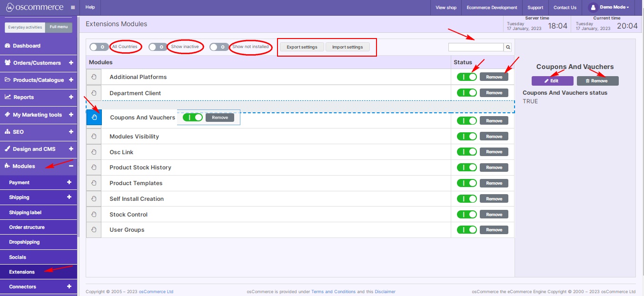The height and width of the screenshot is (296, 644).
Task: Open the Disclaimer footer link
Action: [x=385, y=292]
